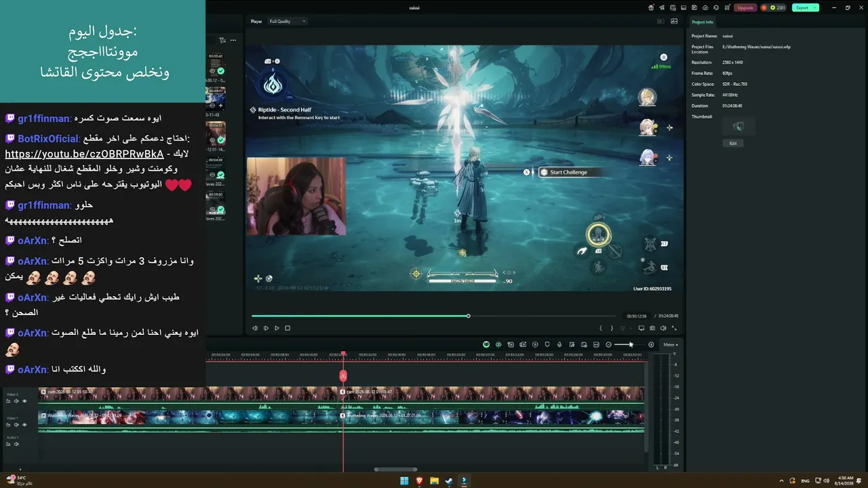Select the Player tab label

(256, 21)
